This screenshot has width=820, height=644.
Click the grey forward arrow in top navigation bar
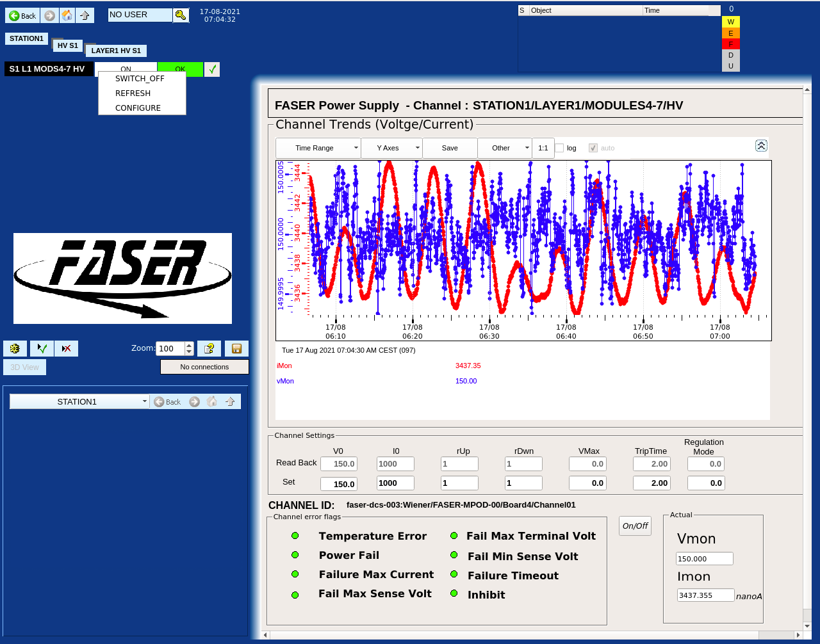pyautogui.click(x=49, y=15)
